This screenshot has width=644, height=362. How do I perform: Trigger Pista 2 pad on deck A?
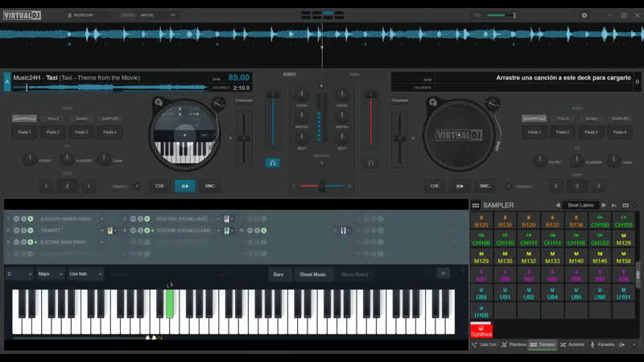coord(53,132)
